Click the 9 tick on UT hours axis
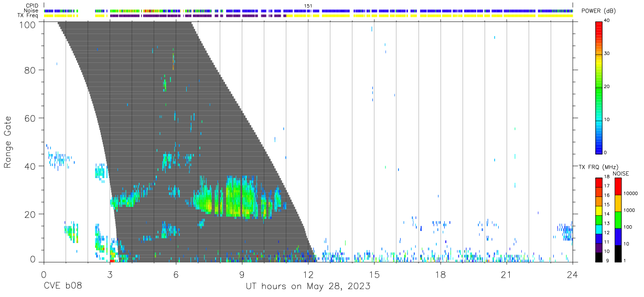 pos(242,274)
